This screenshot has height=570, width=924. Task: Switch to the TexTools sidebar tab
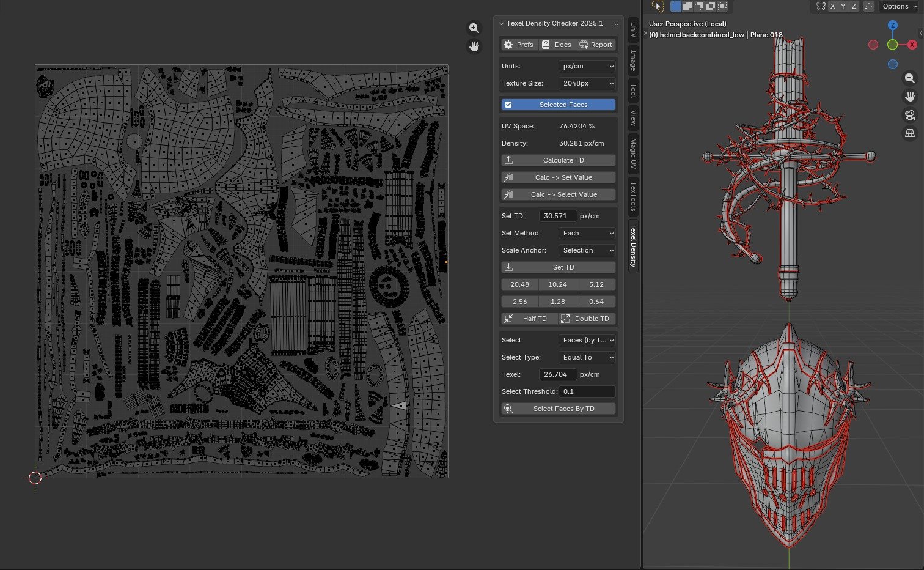pos(633,196)
